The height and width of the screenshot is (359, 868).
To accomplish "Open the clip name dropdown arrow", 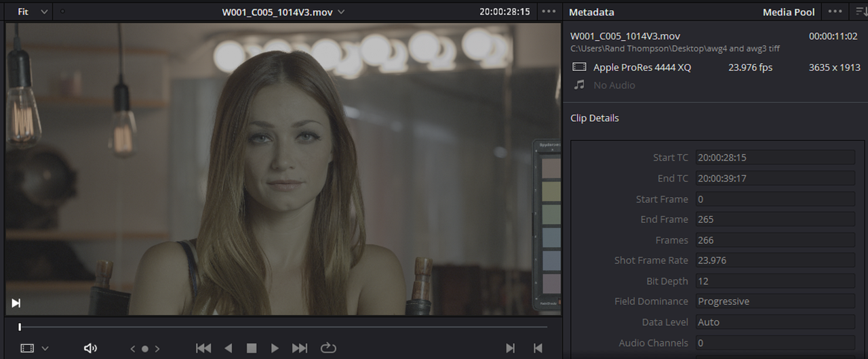I will (341, 12).
